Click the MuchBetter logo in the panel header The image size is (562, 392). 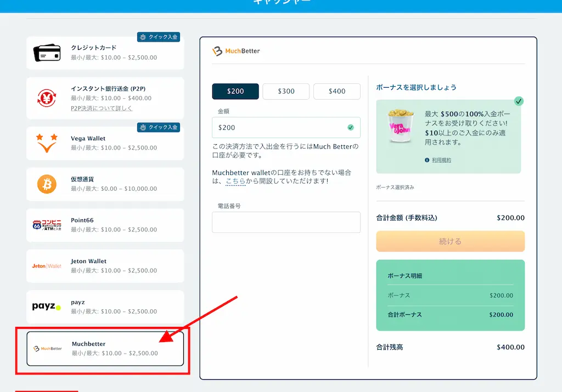pyautogui.click(x=236, y=51)
